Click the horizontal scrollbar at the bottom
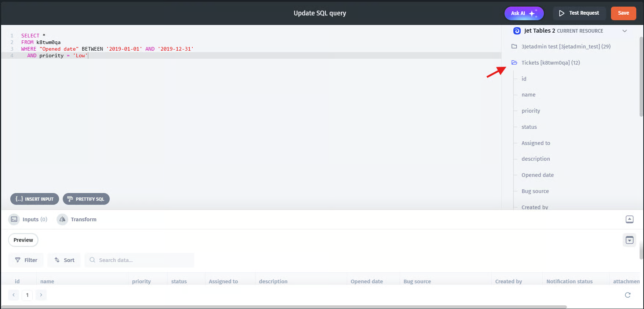Image resolution: width=644 pixels, height=309 pixels. (284, 307)
